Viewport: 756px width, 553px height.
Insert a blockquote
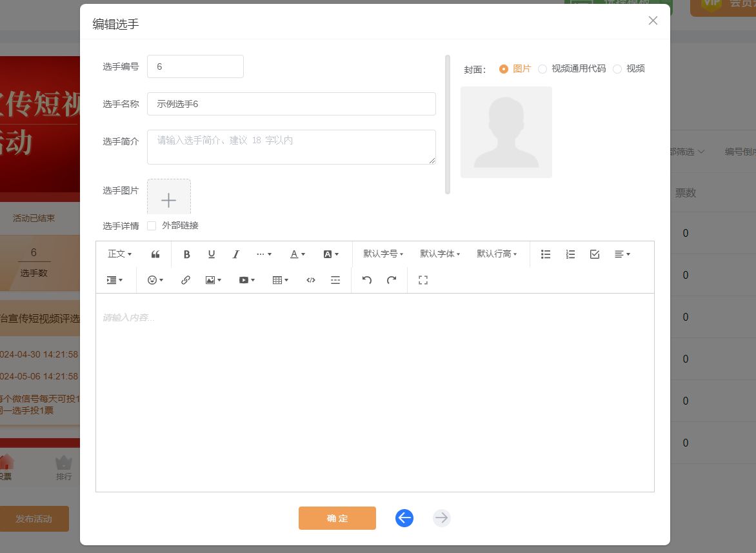(155, 254)
